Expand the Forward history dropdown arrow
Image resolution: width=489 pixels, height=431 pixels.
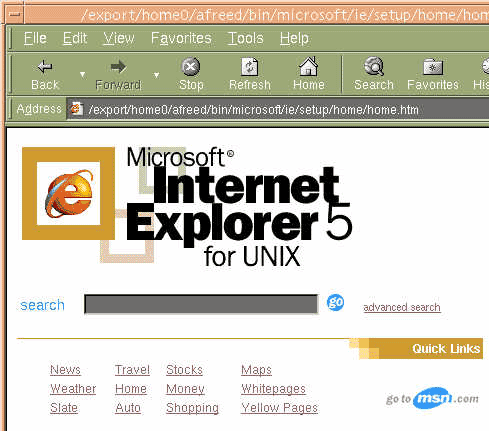tap(156, 75)
